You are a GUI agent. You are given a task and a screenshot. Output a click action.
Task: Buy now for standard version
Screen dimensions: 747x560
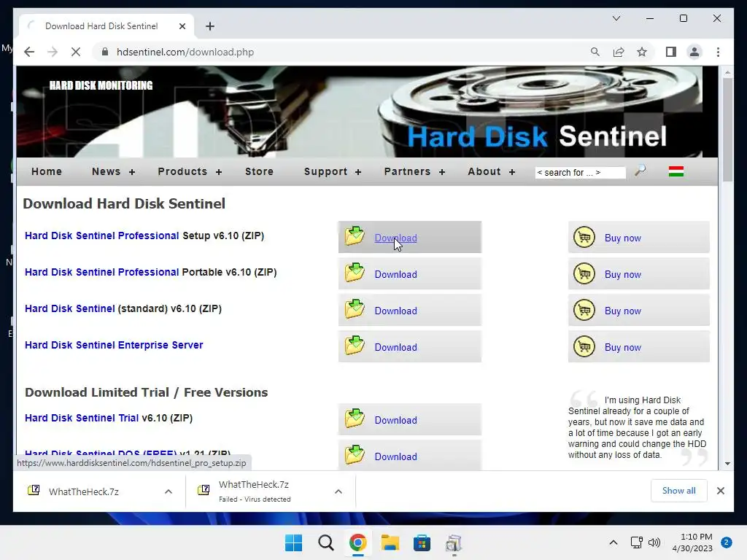[x=623, y=311]
